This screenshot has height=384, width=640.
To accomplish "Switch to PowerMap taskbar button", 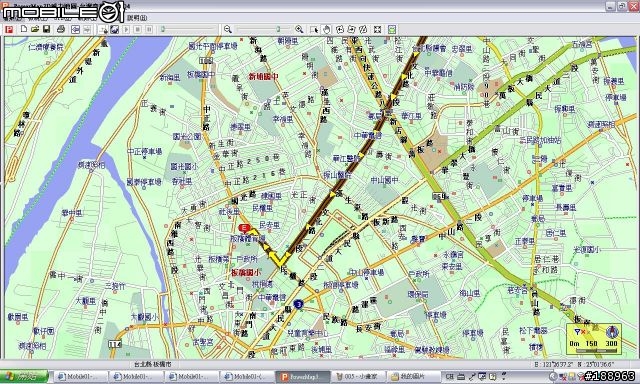I will (x=302, y=377).
